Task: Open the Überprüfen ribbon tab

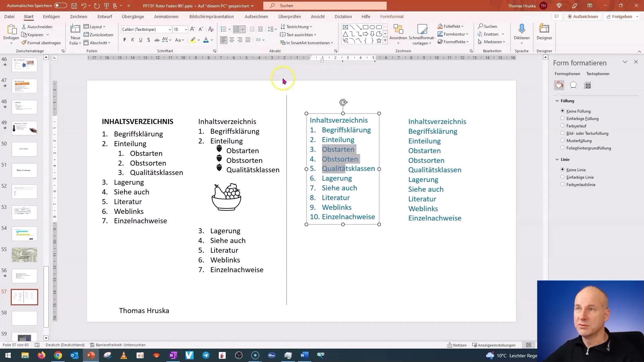Action: (289, 16)
